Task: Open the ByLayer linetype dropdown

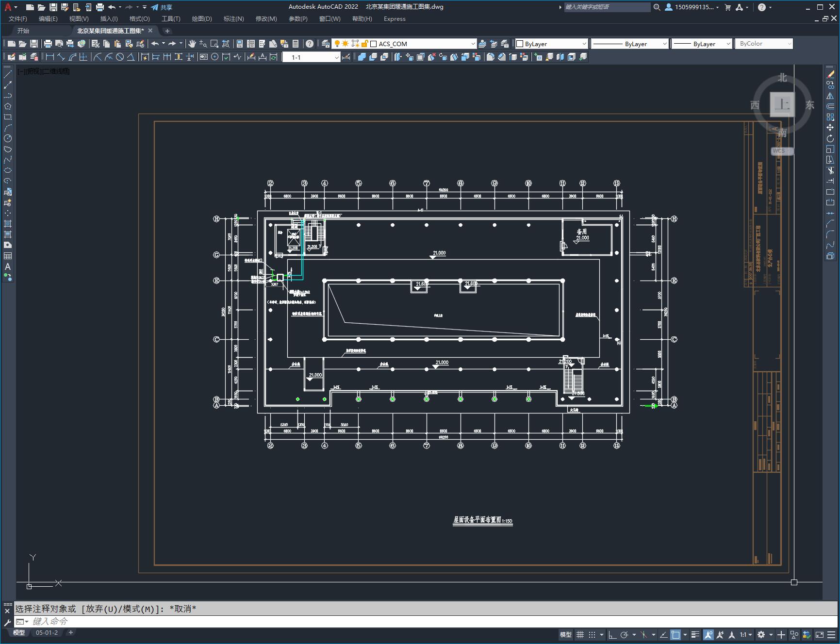Action: click(x=664, y=44)
